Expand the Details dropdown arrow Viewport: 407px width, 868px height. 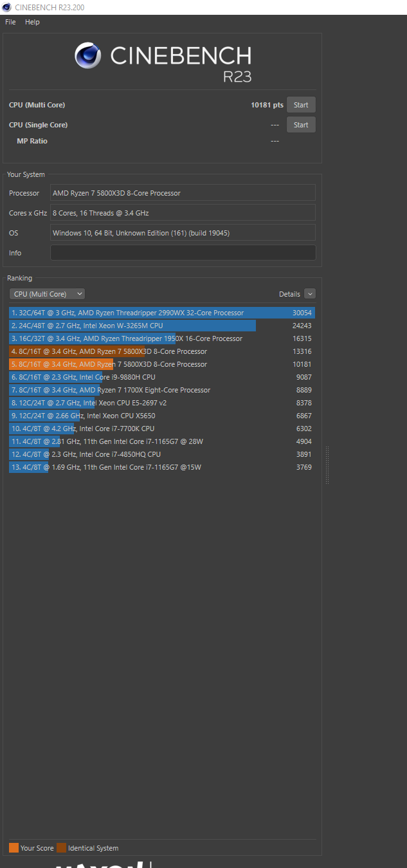[310, 294]
